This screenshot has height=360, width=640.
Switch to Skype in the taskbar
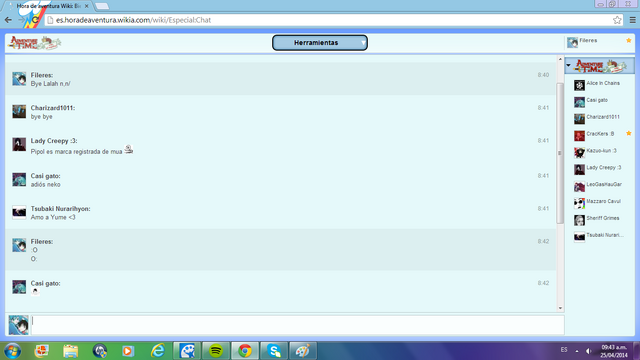click(274, 351)
